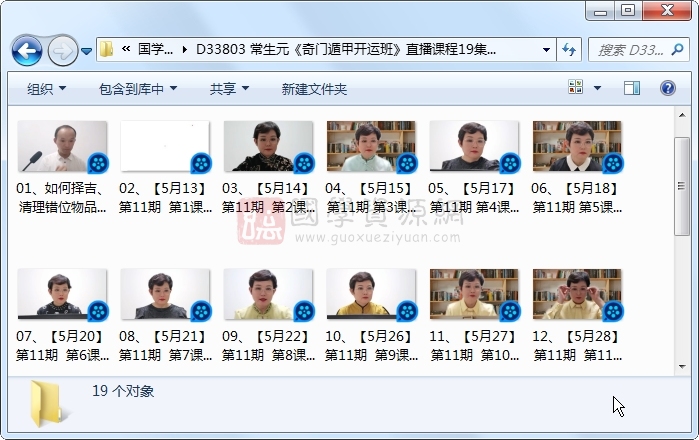Open the help button

click(x=667, y=88)
